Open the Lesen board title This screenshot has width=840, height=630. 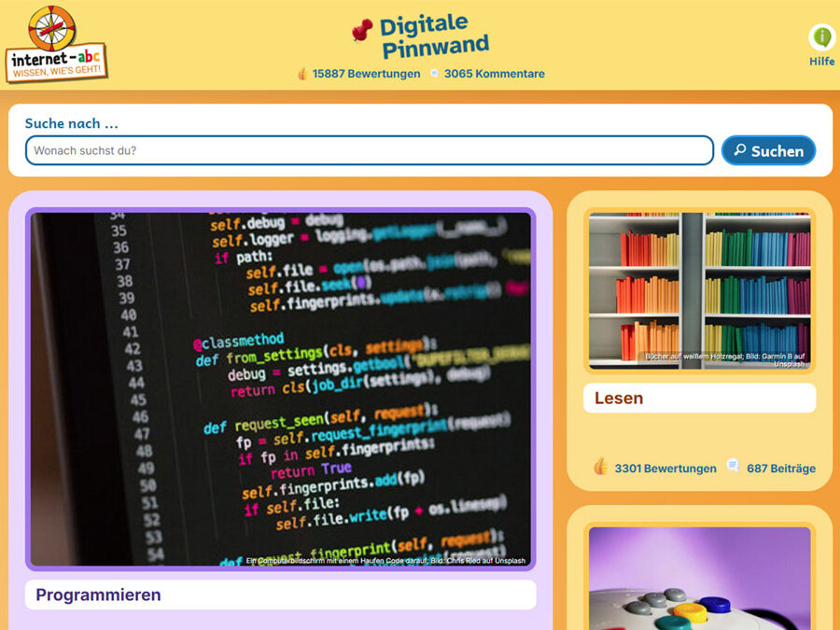[x=619, y=398]
